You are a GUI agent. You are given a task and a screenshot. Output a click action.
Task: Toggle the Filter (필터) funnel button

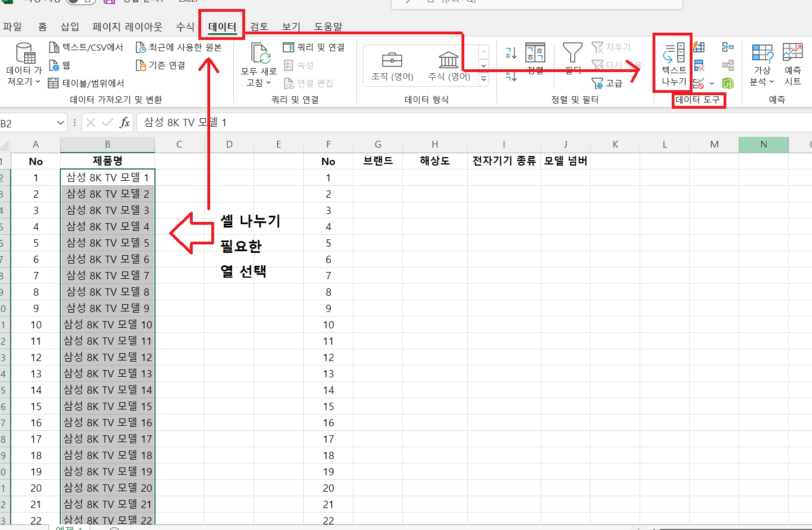(x=573, y=58)
